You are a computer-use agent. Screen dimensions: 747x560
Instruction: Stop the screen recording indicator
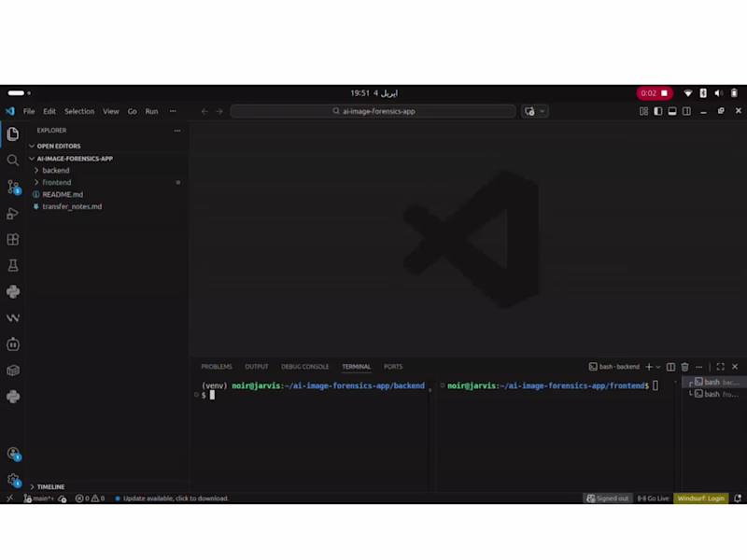(655, 92)
